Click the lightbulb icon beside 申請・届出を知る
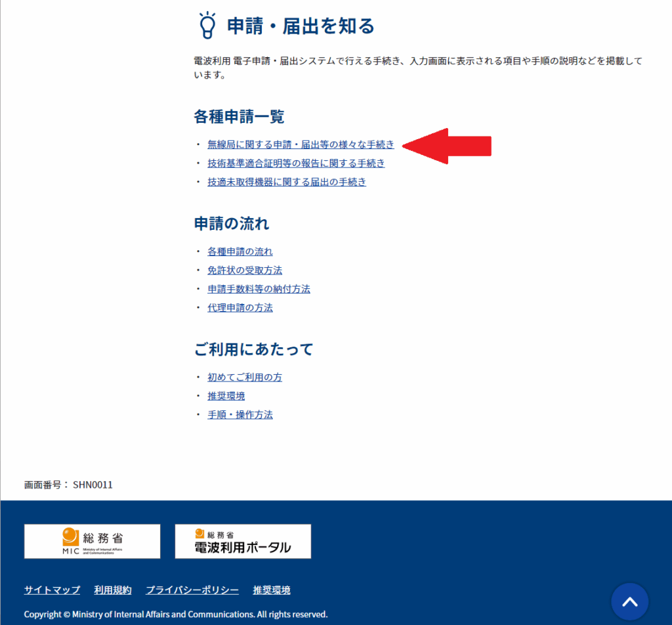 click(206, 26)
